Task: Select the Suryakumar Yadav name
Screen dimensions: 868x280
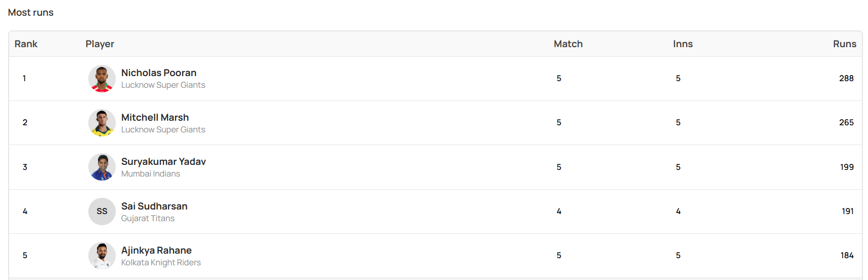Action: point(163,161)
